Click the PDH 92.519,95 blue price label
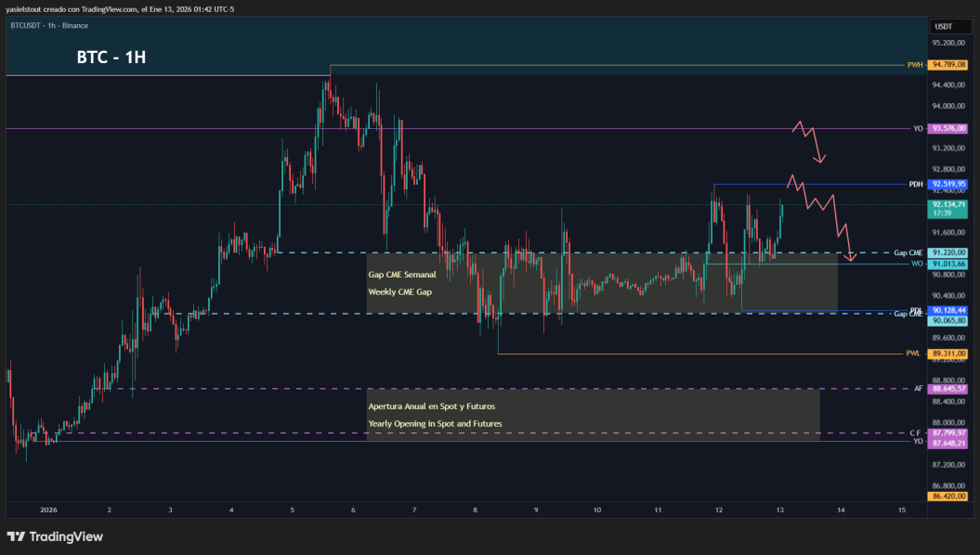The height and width of the screenshot is (555, 980). (948, 184)
